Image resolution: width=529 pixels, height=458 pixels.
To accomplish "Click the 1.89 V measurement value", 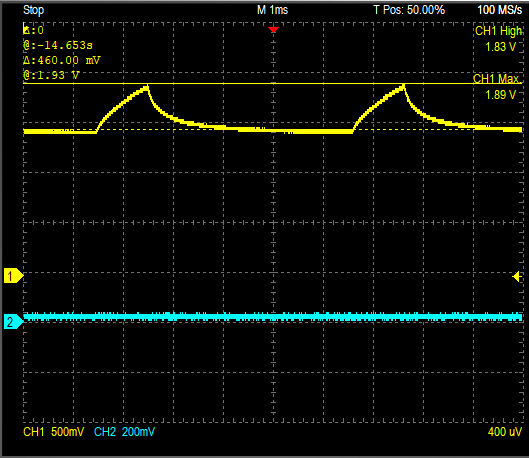I will [x=501, y=95].
